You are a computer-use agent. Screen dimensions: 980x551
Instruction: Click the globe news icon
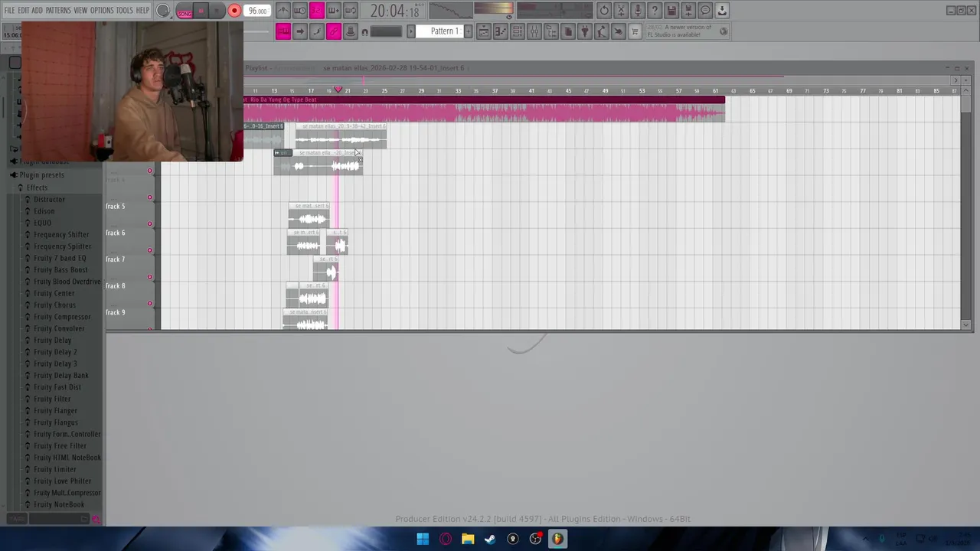(x=724, y=31)
